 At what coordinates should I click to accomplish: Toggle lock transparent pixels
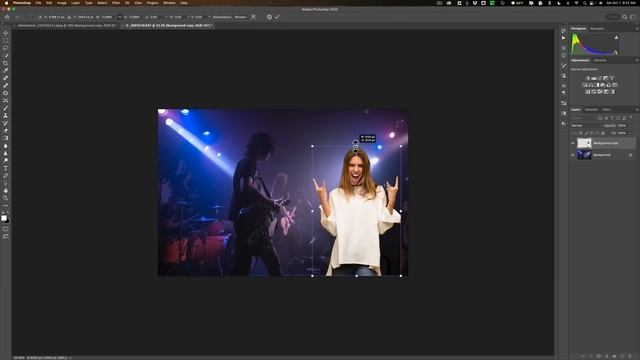pos(581,133)
